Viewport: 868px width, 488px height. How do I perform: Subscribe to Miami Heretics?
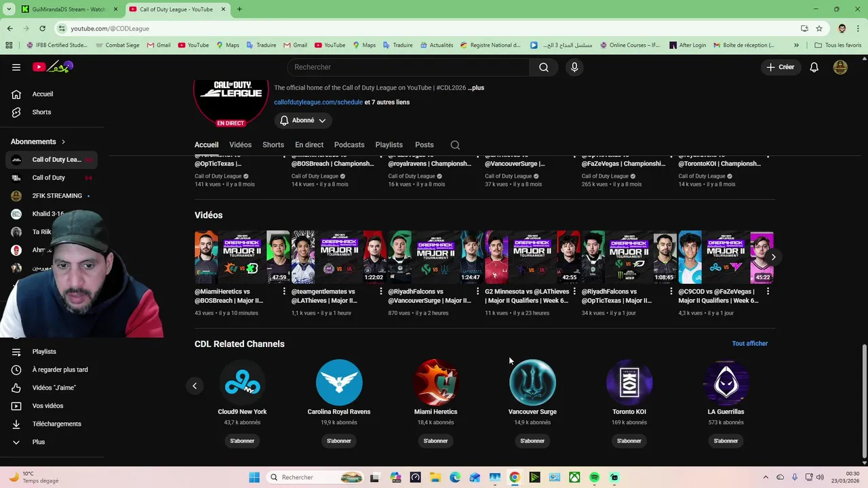(435, 441)
